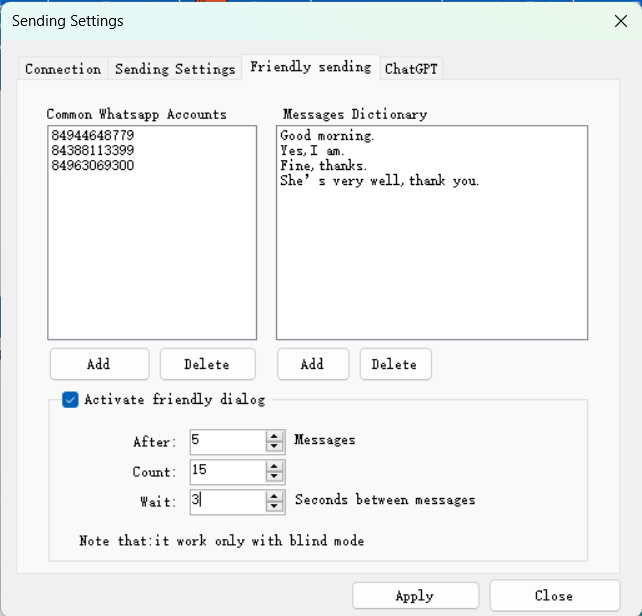Select account 84388113399 in the list
Viewport: 642px width, 616px height.
[x=92, y=150]
